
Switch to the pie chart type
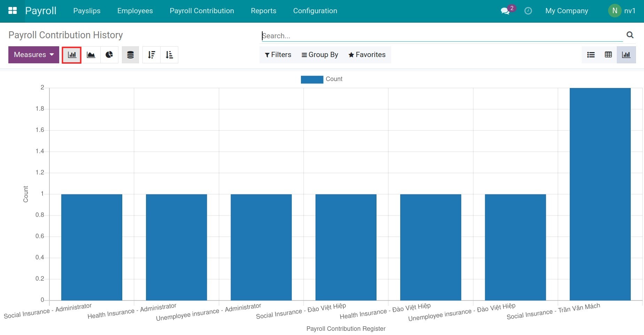pos(109,55)
